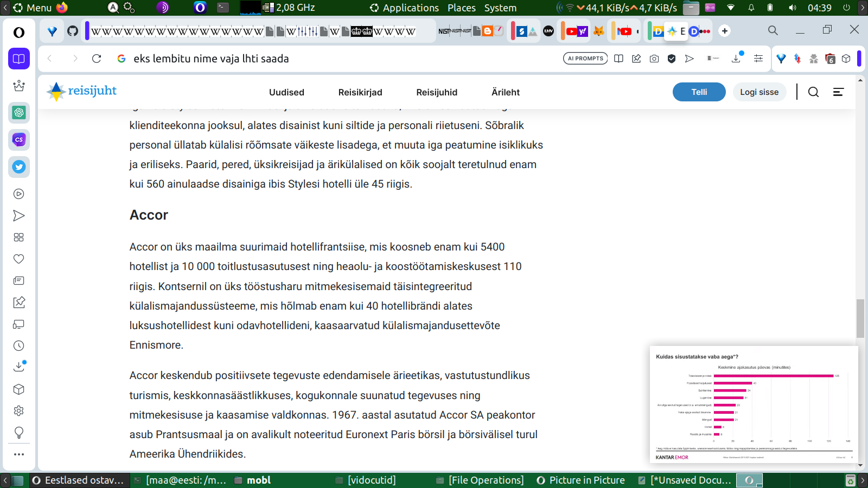Switch to the [File Operations] taskbar window
Image resolution: width=868 pixels, height=488 pixels.
(480, 480)
